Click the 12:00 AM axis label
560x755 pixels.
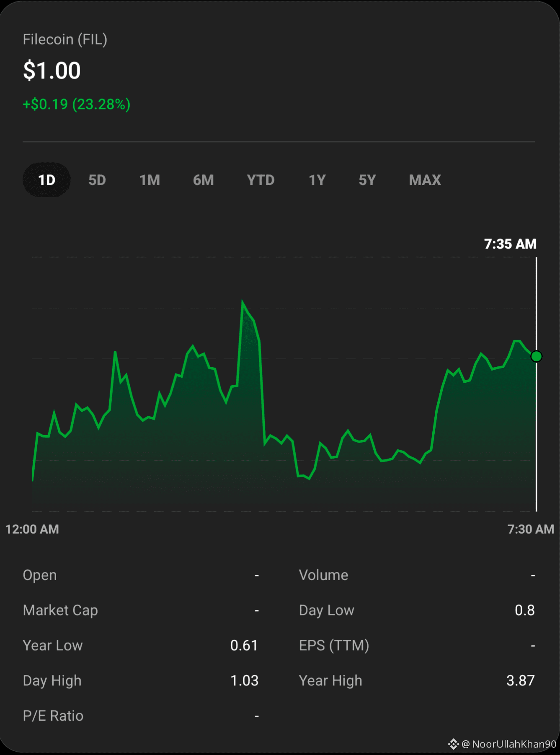click(x=32, y=529)
